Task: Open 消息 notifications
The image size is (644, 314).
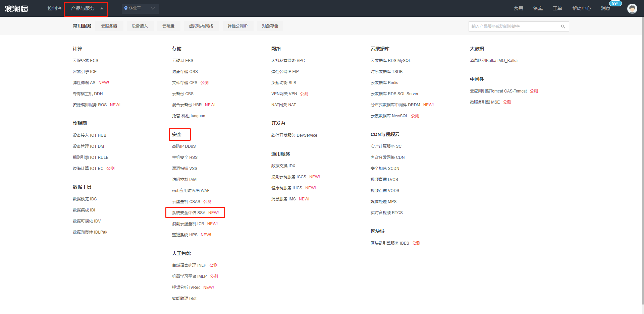Action: click(606, 8)
